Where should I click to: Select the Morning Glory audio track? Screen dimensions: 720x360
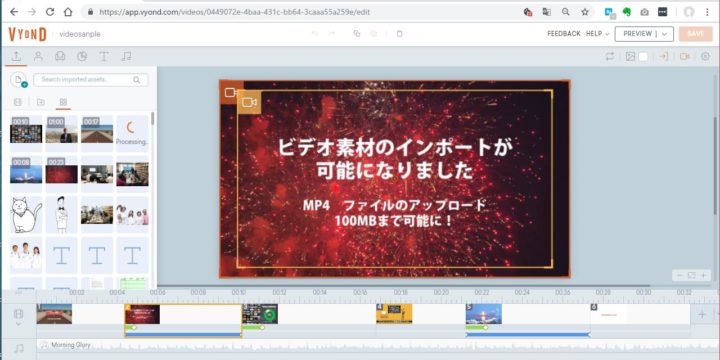[71, 345]
